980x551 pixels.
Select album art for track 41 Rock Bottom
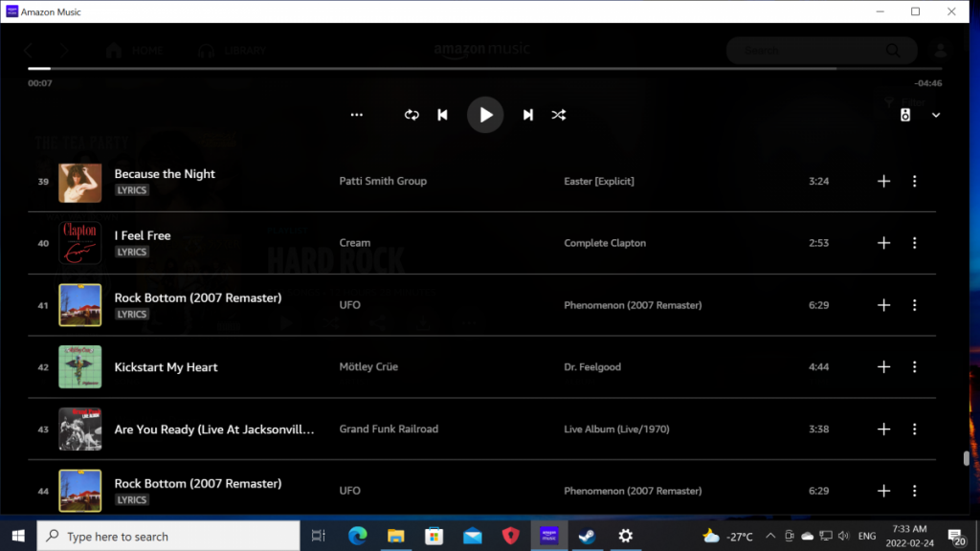click(80, 305)
